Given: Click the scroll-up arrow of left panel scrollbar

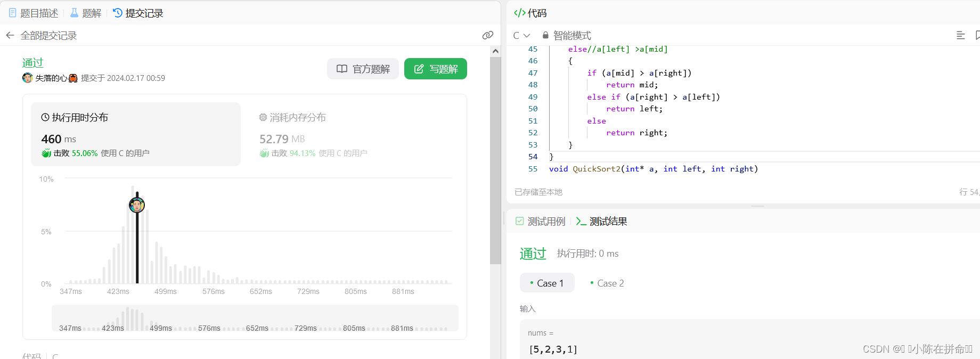Looking at the screenshot, I should (495, 51).
